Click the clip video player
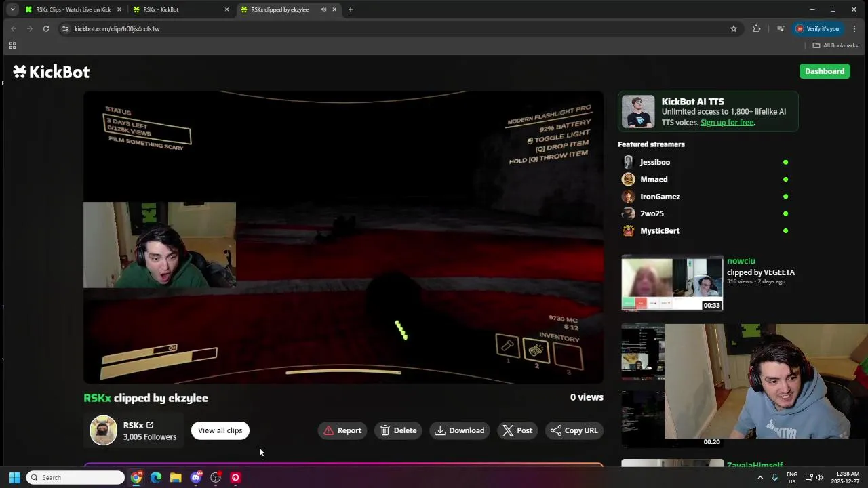The height and width of the screenshot is (488, 868). coord(343,237)
